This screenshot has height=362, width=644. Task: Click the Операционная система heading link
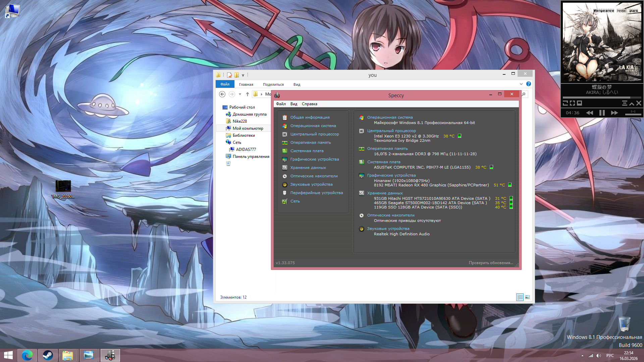point(390,117)
